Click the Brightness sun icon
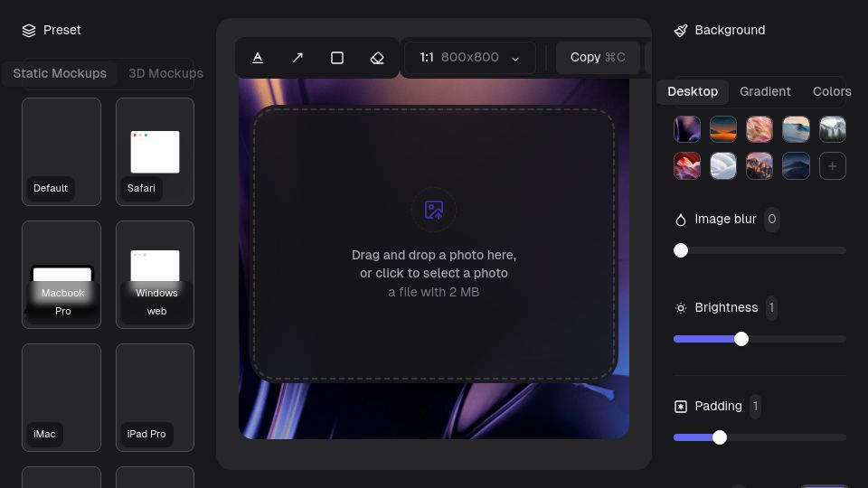 pos(681,308)
